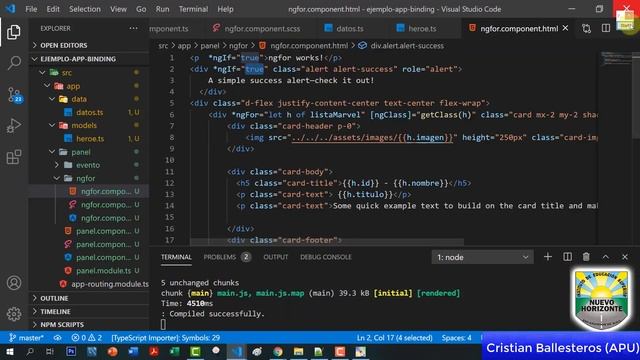Open Source Control view with 22 changes
Screen dimensions: 640x360
[x=14, y=95]
